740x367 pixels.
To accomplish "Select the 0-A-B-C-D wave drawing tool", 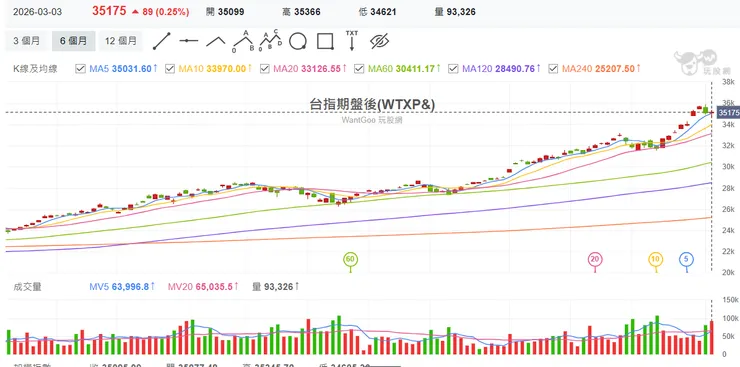I will click(x=270, y=41).
